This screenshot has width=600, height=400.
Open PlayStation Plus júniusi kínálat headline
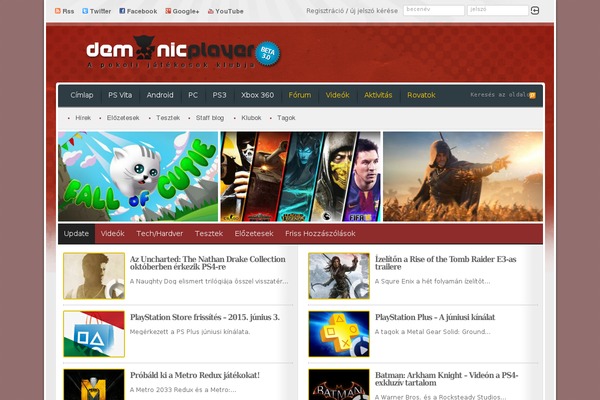(435, 317)
